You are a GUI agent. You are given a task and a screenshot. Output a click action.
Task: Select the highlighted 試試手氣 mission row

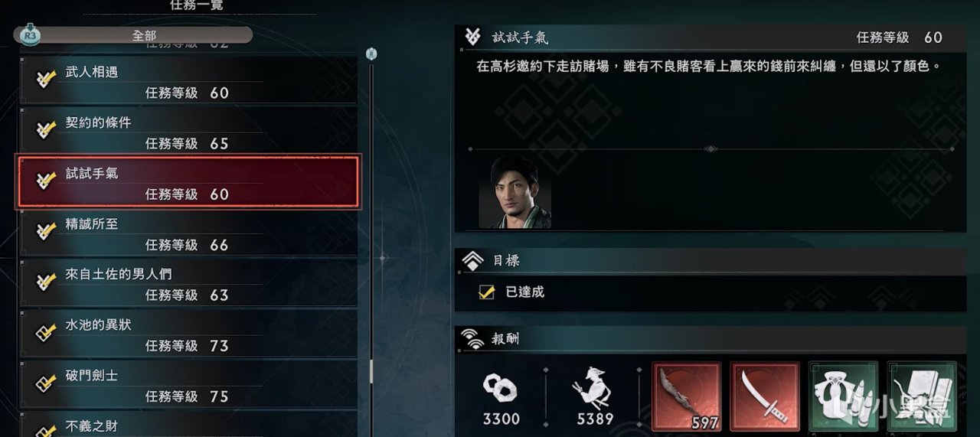(x=188, y=182)
